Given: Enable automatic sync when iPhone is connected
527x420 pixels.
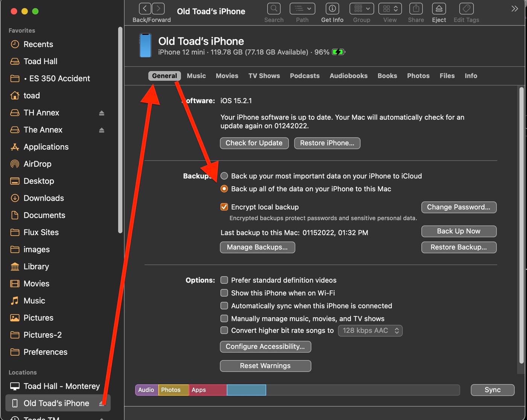Looking at the screenshot, I should pos(224,306).
